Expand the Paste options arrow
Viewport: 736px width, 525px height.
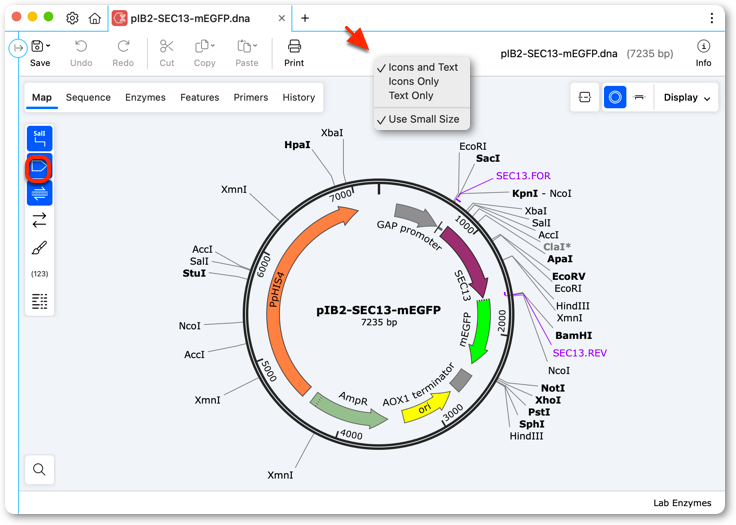pos(255,46)
